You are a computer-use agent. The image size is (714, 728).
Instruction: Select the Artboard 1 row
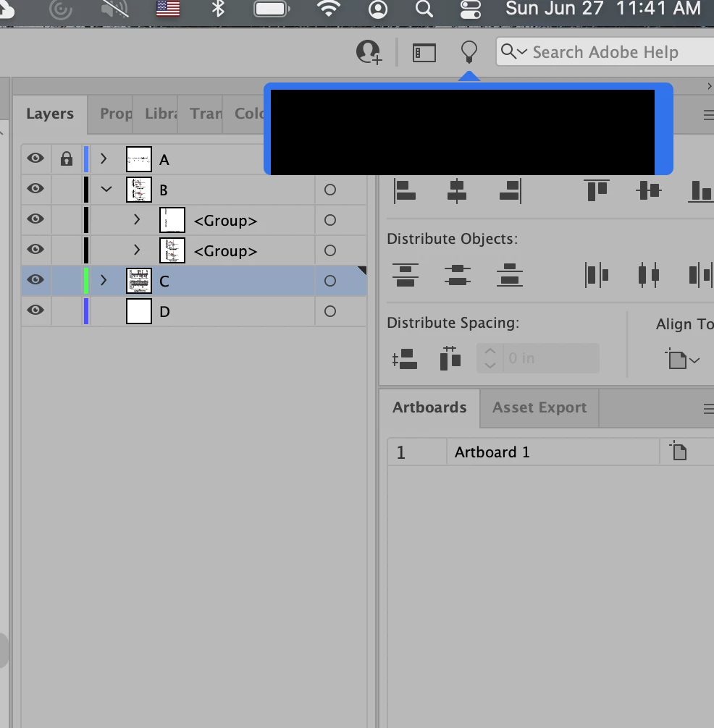[550, 452]
